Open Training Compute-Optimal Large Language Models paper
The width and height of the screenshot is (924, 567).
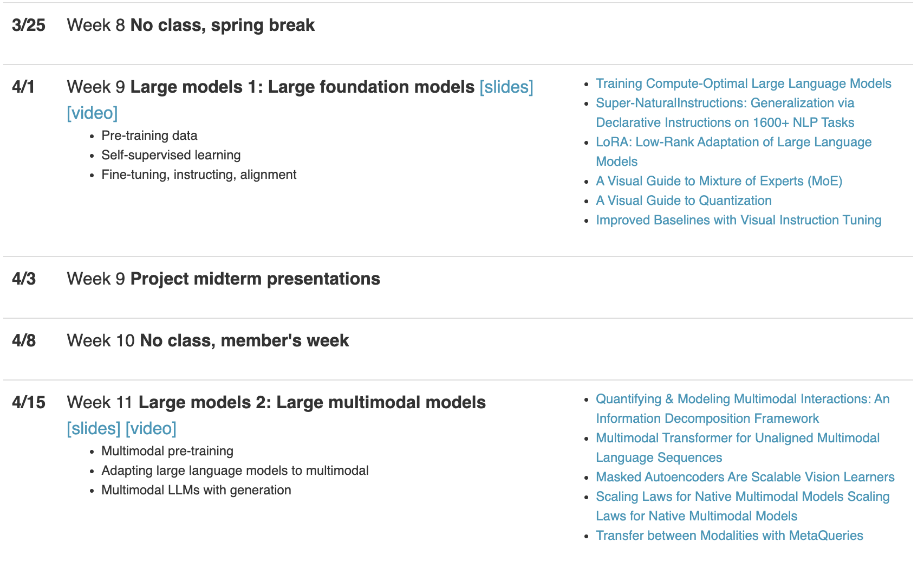[744, 83]
